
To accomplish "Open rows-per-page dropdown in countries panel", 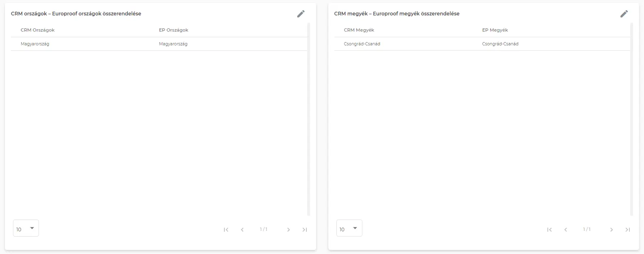I will point(26,228).
